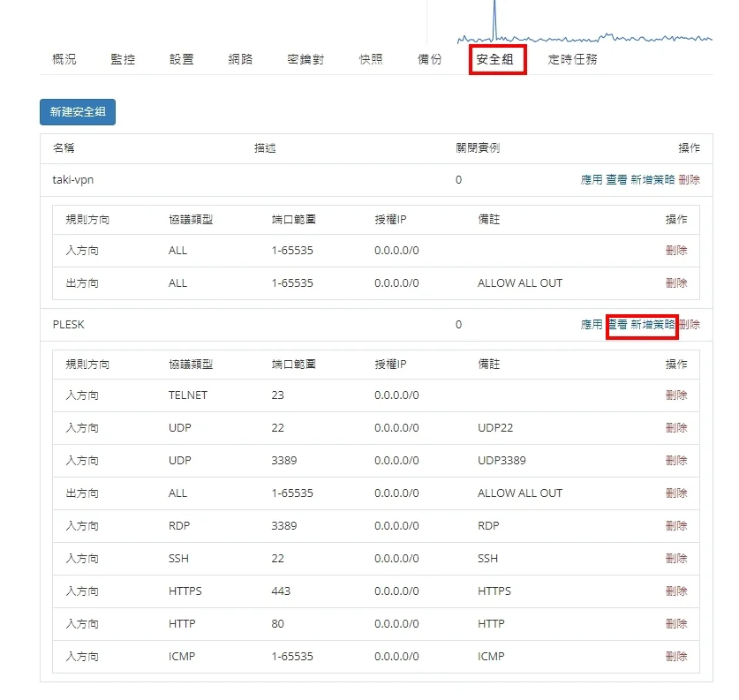
Task: Delete the TELNET port 23 rule
Action: 676,395
